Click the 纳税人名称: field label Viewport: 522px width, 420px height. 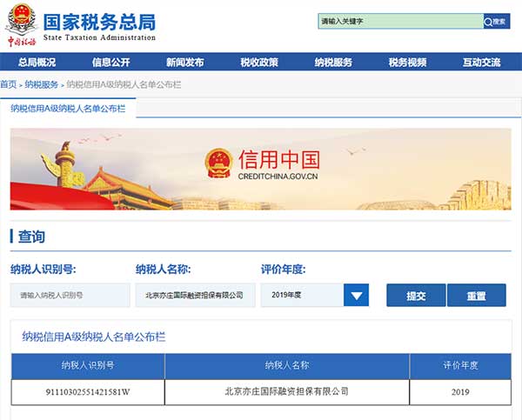[x=164, y=270]
